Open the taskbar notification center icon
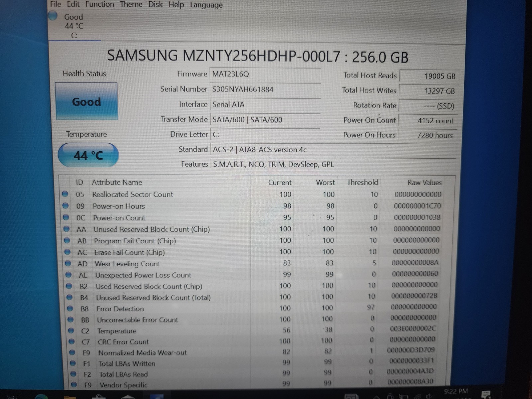Image resolution: width=532 pixels, height=399 pixels. pyautogui.click(x=486, y=394)
